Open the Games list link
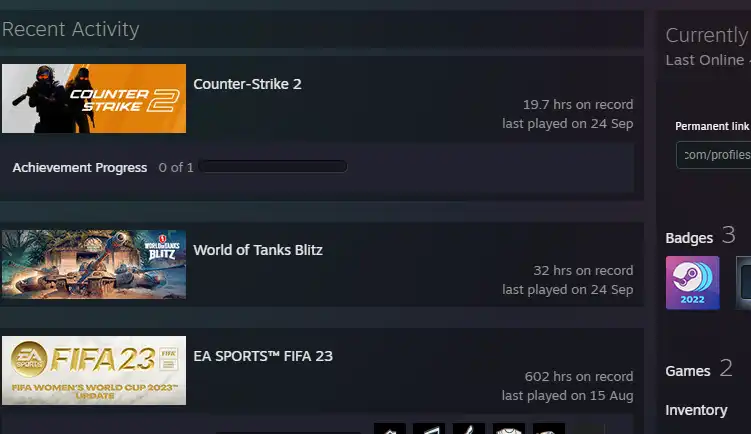The image size is (751, 434). click(x=688, y=371)
